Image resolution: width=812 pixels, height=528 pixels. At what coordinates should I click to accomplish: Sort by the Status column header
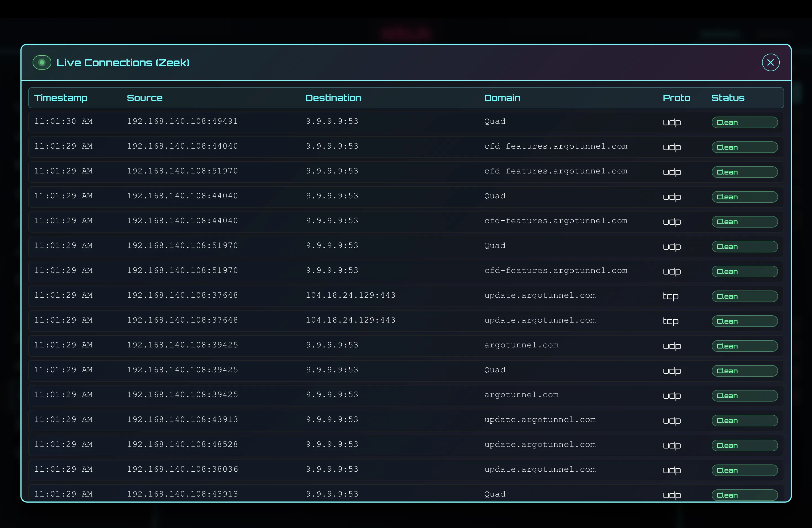[x=728, y=98]
